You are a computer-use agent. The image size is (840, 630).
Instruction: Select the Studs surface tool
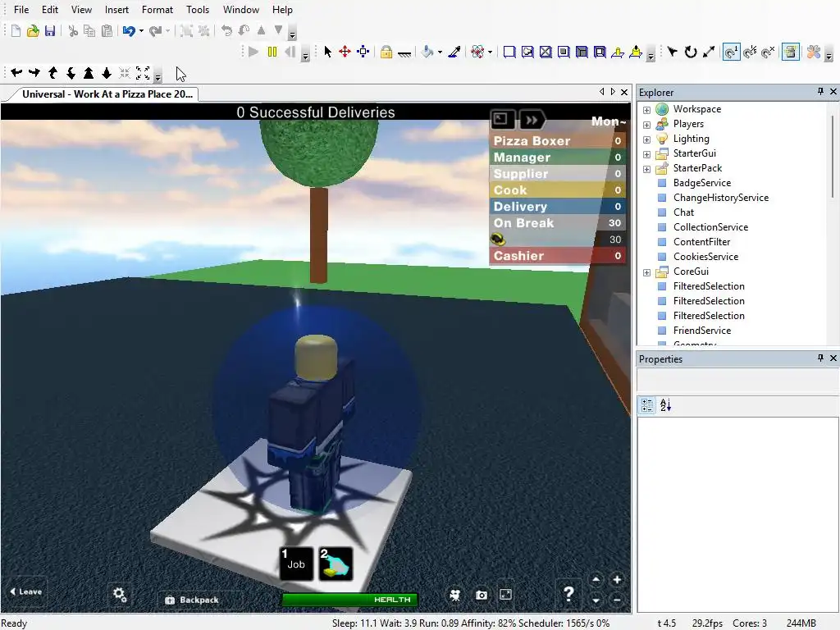click(564, 52)
